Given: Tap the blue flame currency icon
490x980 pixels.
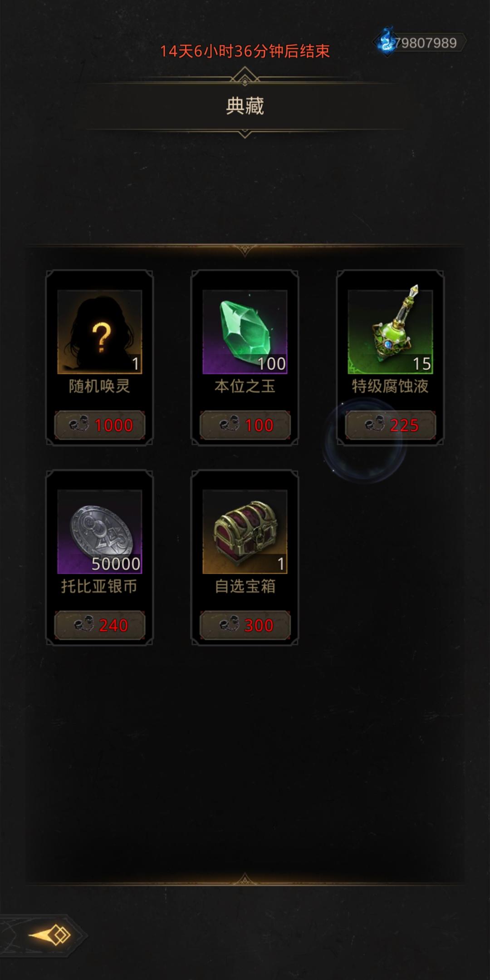Looking at the screenshot, I should [x=386, y=42].
